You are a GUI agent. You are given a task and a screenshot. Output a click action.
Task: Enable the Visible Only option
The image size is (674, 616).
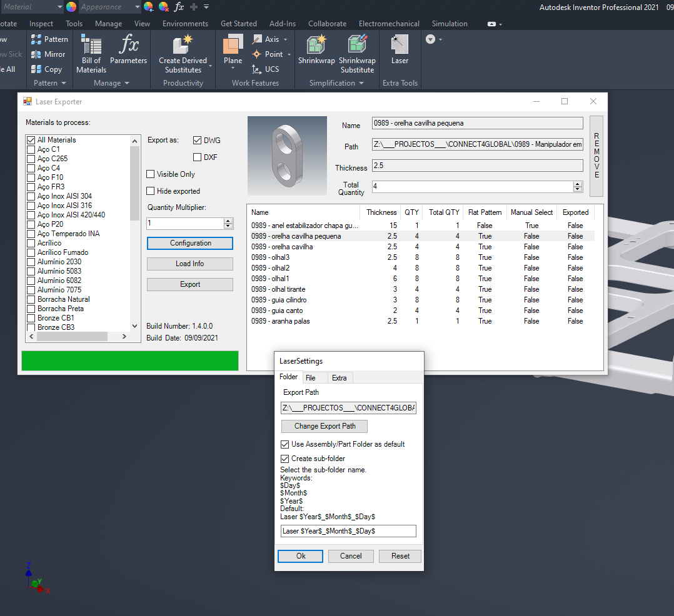tap(151, 174)
